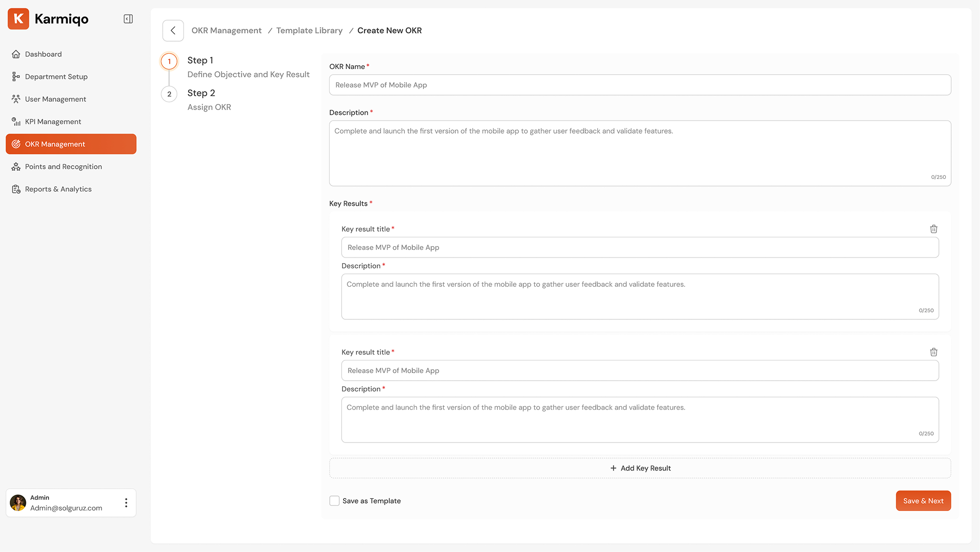Click the Department Setup hierarchy icon

[x=16, y=77]
